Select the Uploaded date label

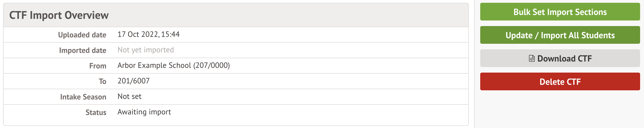coord(82,35)
